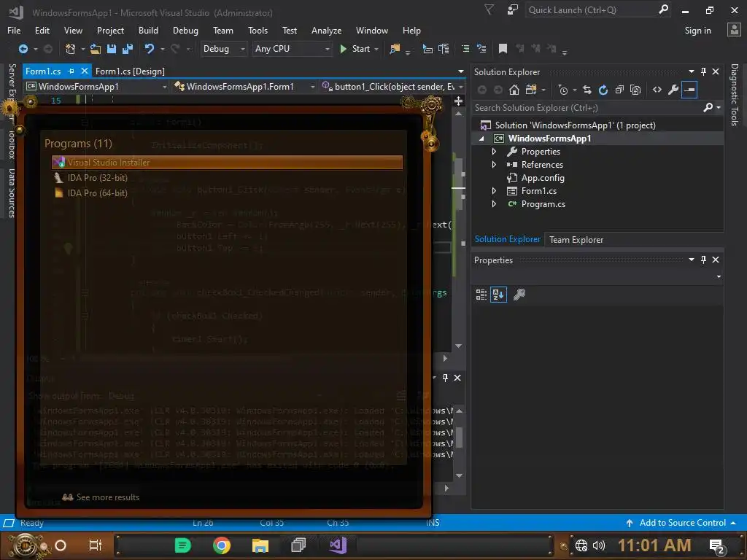
Task: Open the WindowsFormsApp1 project scope dropdown
Action: coord(97,86)
